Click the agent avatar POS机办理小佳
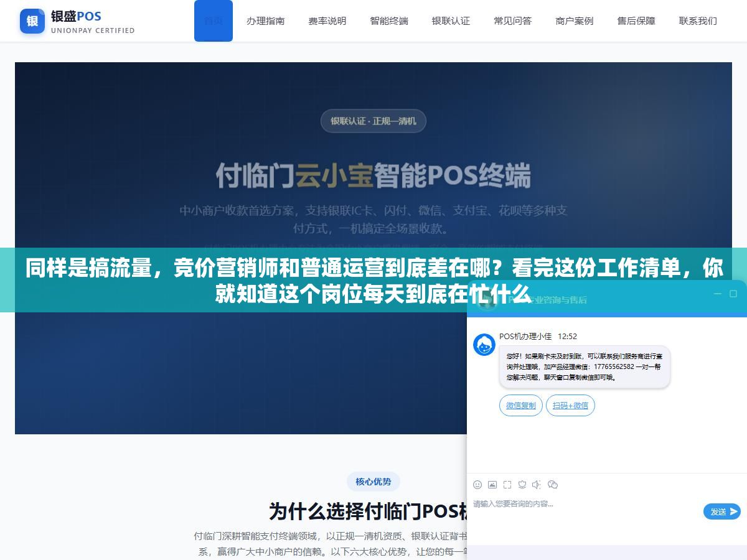 point(484,345)
